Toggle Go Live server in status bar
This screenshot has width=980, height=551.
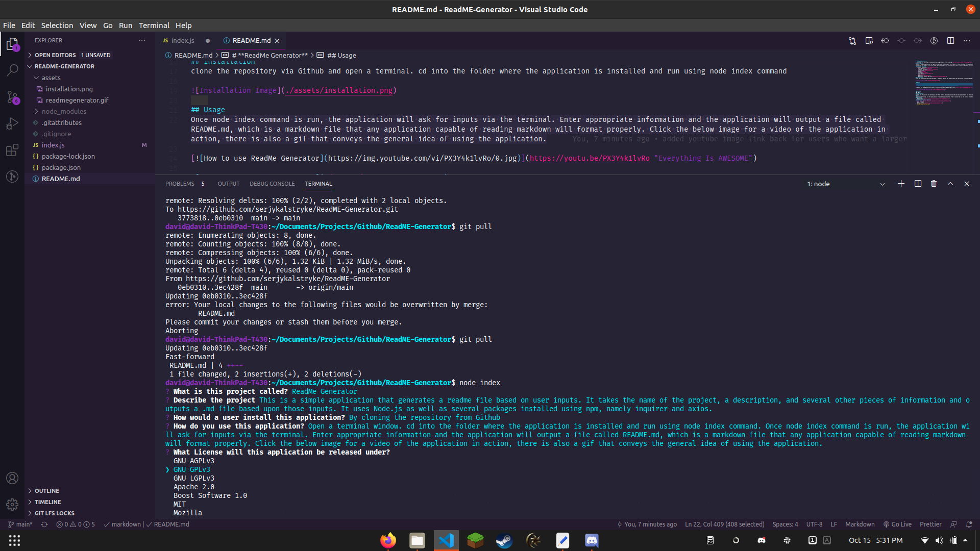pyautogui.click(x=897, y=524)
